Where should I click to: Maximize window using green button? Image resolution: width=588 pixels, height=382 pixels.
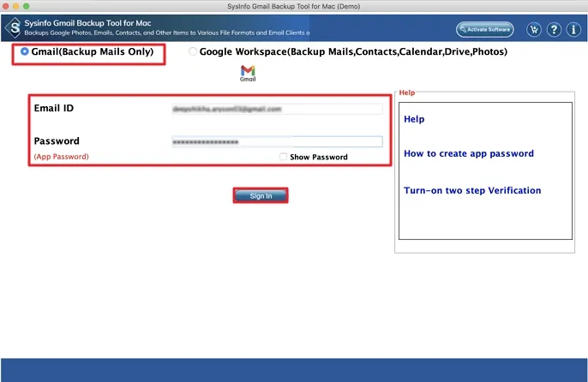tap(26, 6)
